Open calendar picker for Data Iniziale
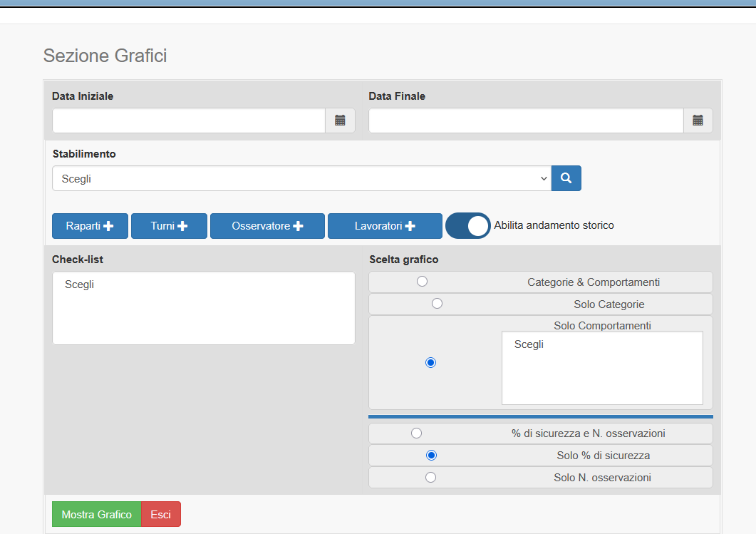Viewport: 756px width, 534px height. pyautogui.click(x=340, y=120)
